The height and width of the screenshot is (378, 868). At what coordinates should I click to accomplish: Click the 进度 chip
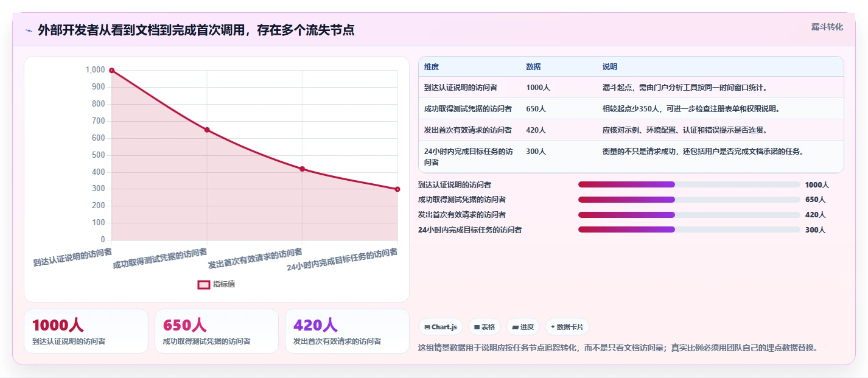[523, 327]
